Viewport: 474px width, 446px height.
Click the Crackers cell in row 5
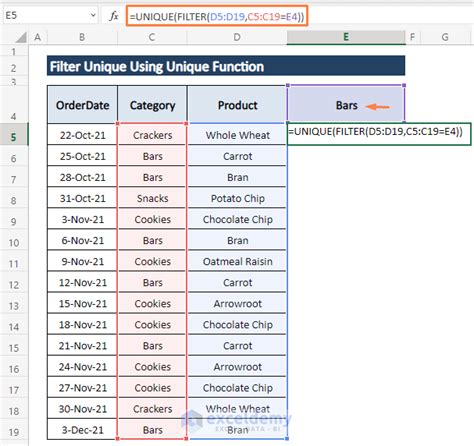click(x=152, y=135)
